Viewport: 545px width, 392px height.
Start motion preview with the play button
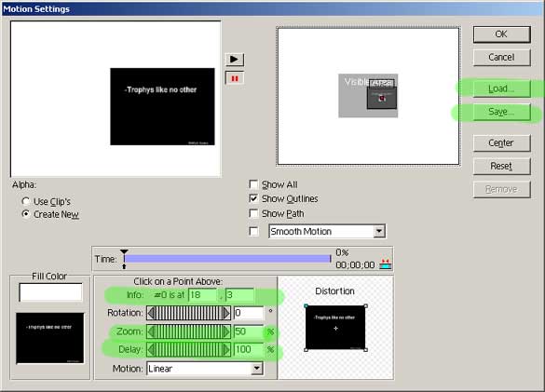click(x=235, y=60)
